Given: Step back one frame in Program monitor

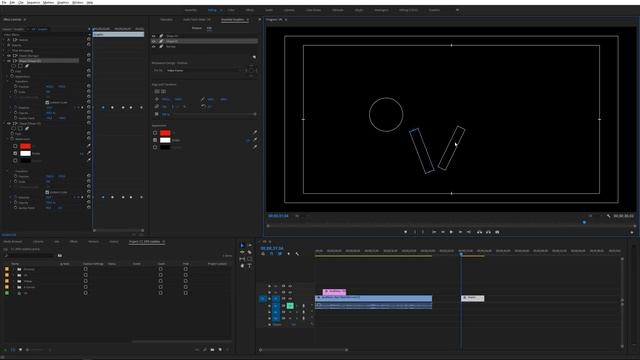Looking at the screenshot, I should (443, 232).
